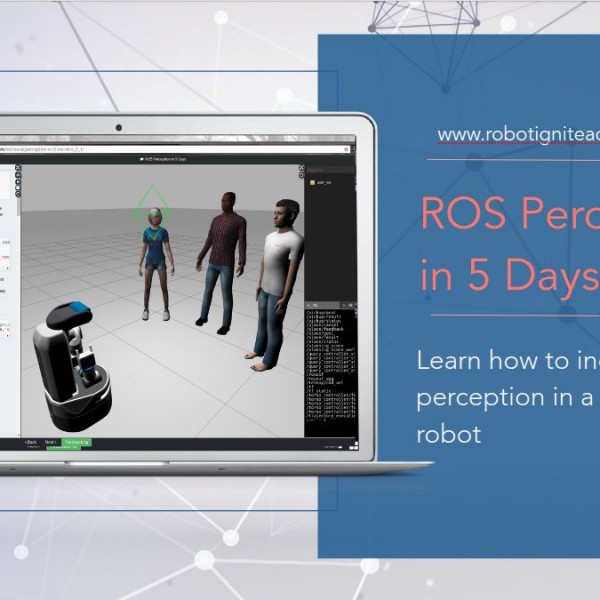Click the fifth icon in left simulation toolbar
This screenshot has width=600, height=600.
tap(18, 194)
